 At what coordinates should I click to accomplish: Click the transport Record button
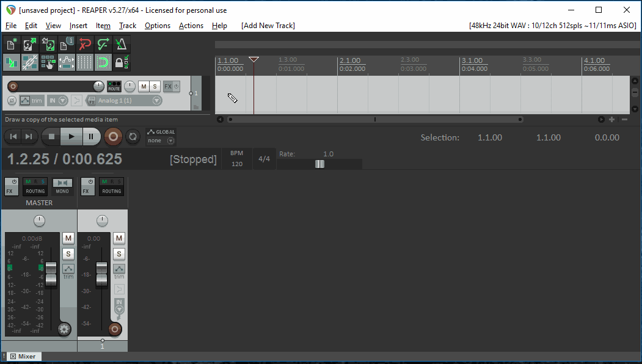[x=114, y=137]
